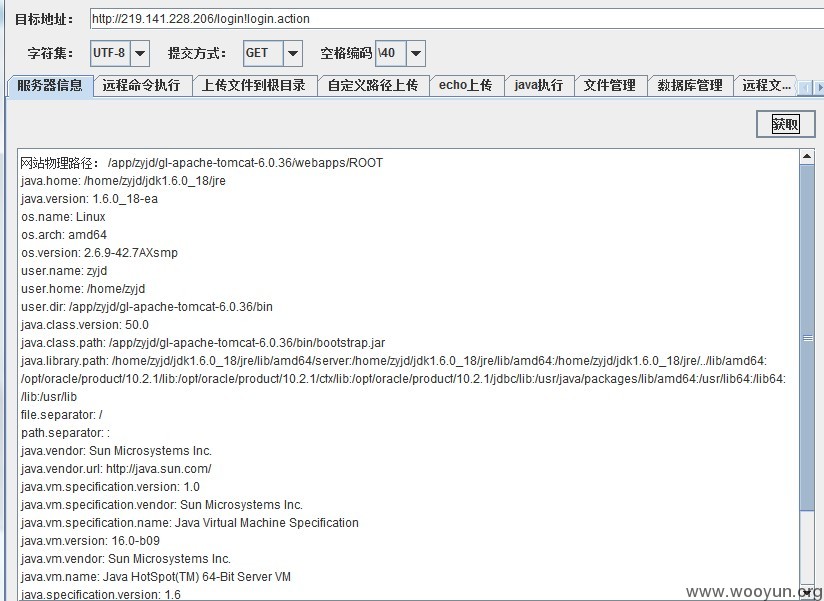
Task: Click the os.version: 2.6.9-42.7AXsmp line
Action: (x=99, y=253)
